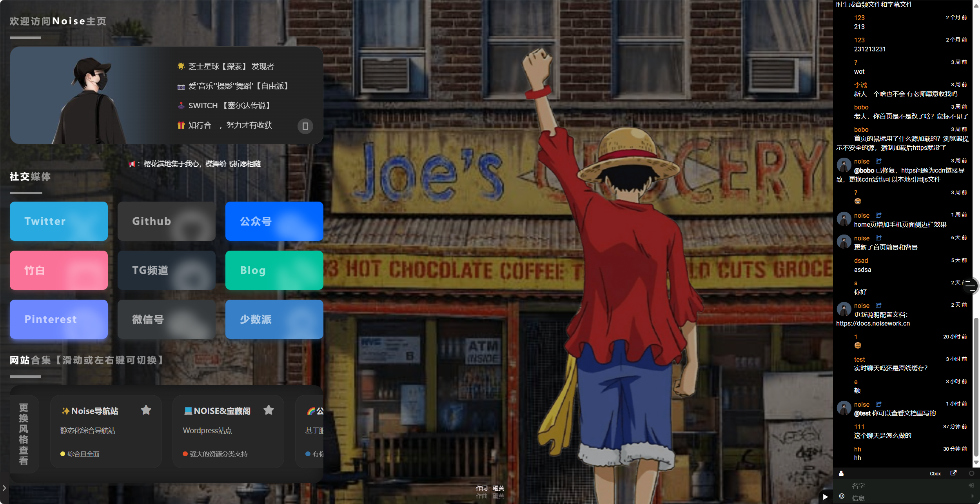Click the login arrow icon beside name field

click(x=971, y=486)
